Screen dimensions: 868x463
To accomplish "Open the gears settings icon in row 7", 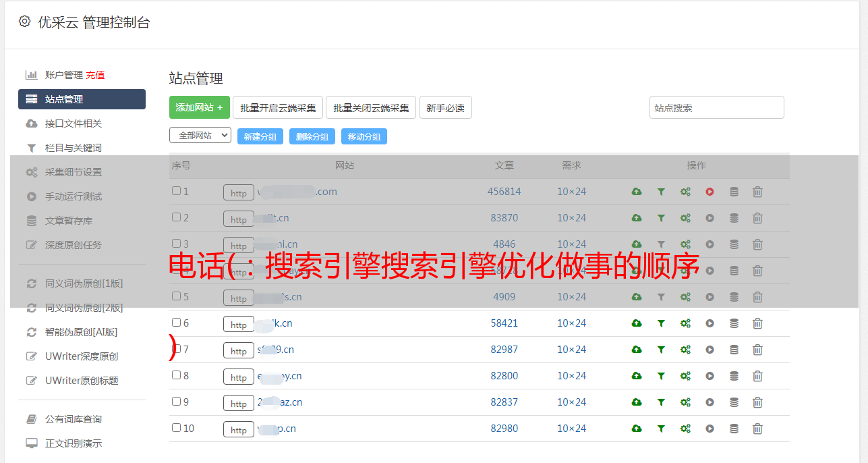I will point(685,350).
